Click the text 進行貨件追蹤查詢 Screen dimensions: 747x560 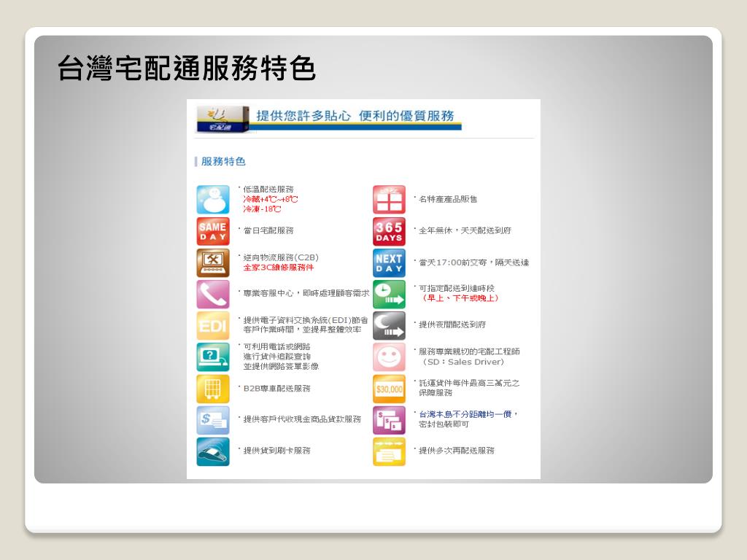click(276, 357)
